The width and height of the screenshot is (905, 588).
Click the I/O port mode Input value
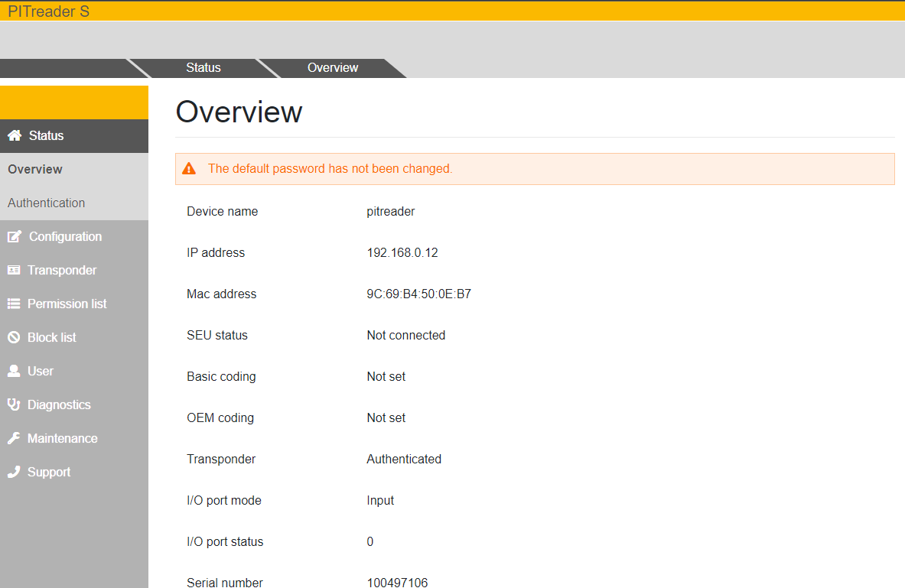tap(380, 500)
